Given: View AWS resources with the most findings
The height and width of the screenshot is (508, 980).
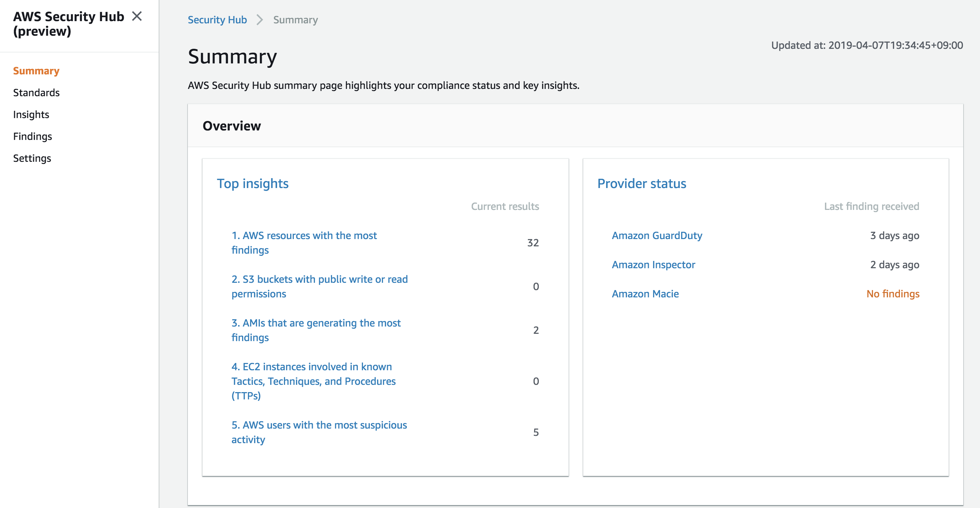Looking at the screenshot, I should pos(304,243).
